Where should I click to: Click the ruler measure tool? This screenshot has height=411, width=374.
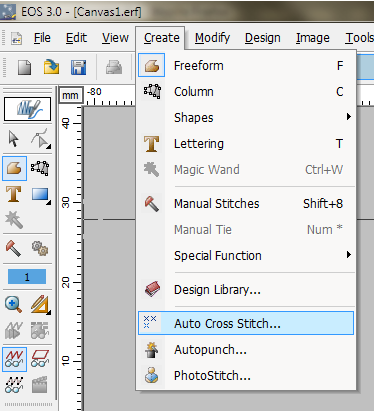pyautogui.click(x=40, y=304)
